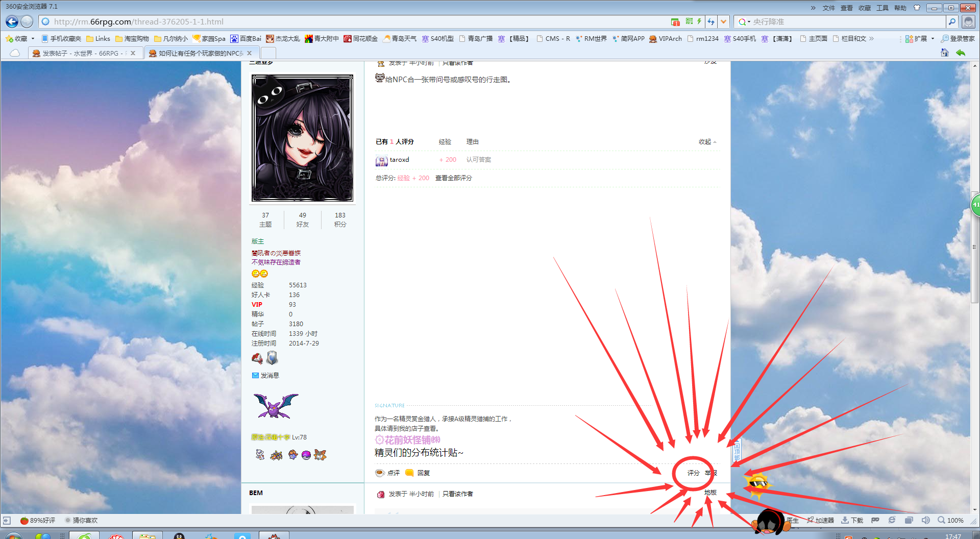Open the 收藏 menu in title bar

click(865, 8)
